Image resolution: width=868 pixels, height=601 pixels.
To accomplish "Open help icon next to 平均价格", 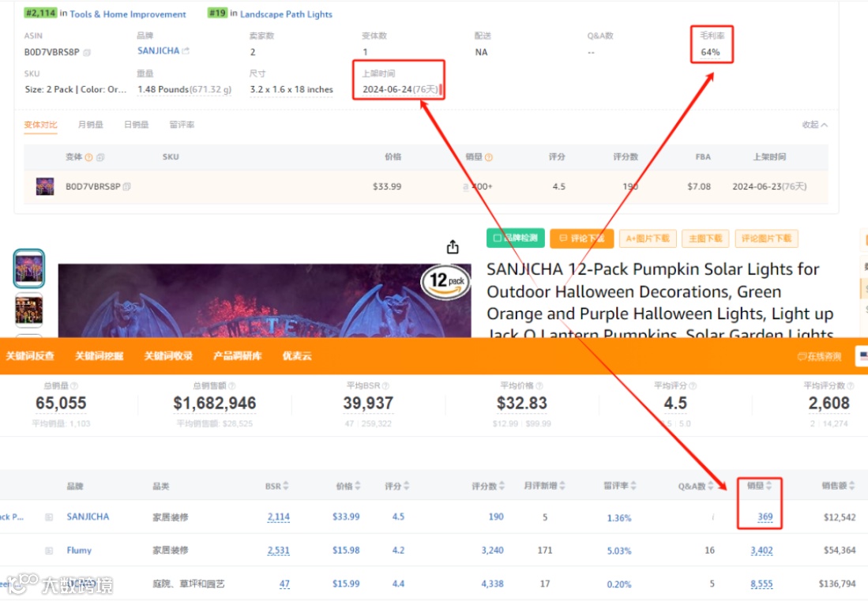I will 539,385.
